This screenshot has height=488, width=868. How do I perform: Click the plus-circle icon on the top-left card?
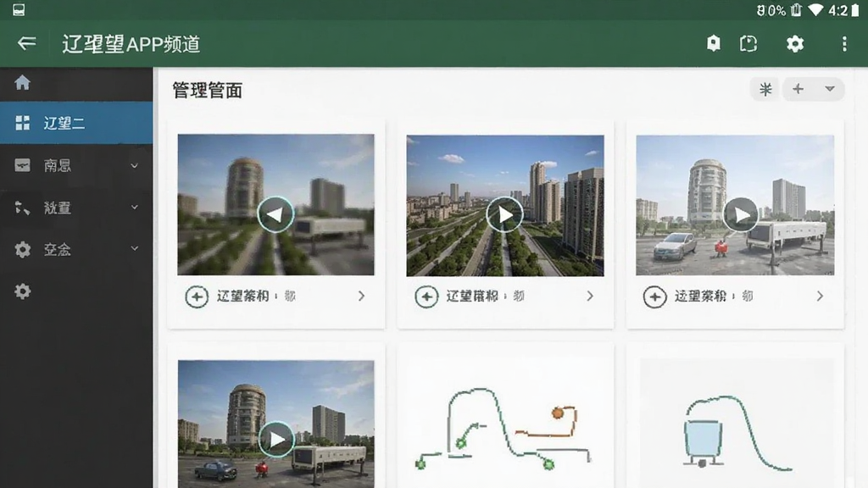tap(197, 297)
